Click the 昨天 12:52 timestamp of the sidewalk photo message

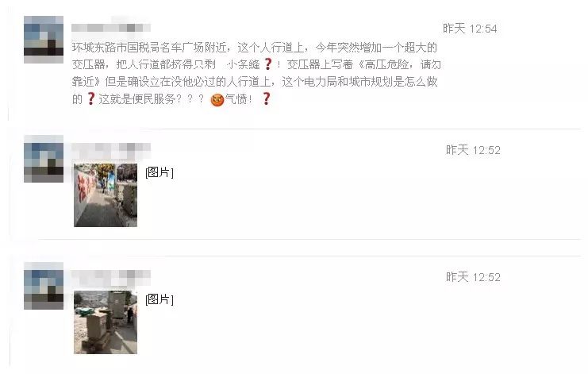[x=473, y=150]
